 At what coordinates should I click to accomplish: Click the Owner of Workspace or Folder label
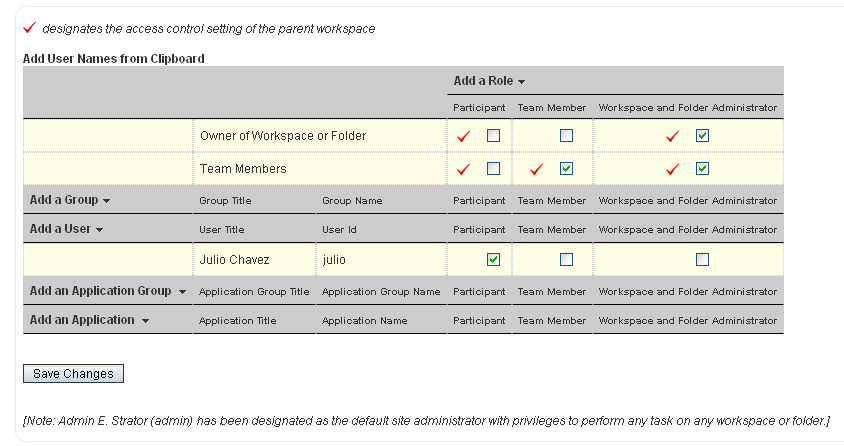tap(283, 135)
